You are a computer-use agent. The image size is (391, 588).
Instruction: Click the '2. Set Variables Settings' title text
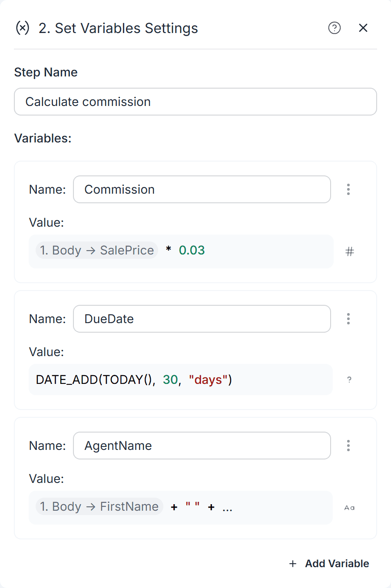118,28
